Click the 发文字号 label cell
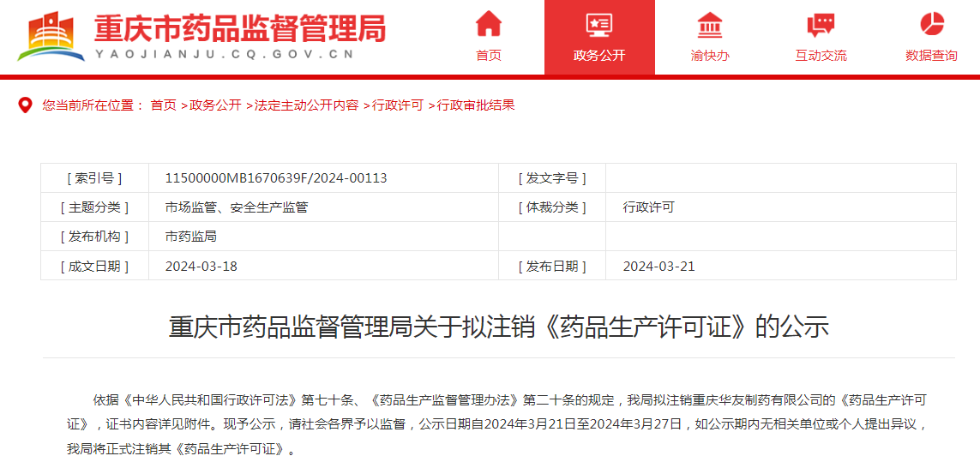This screenshot has height=462, width=980. coord(552,178)
